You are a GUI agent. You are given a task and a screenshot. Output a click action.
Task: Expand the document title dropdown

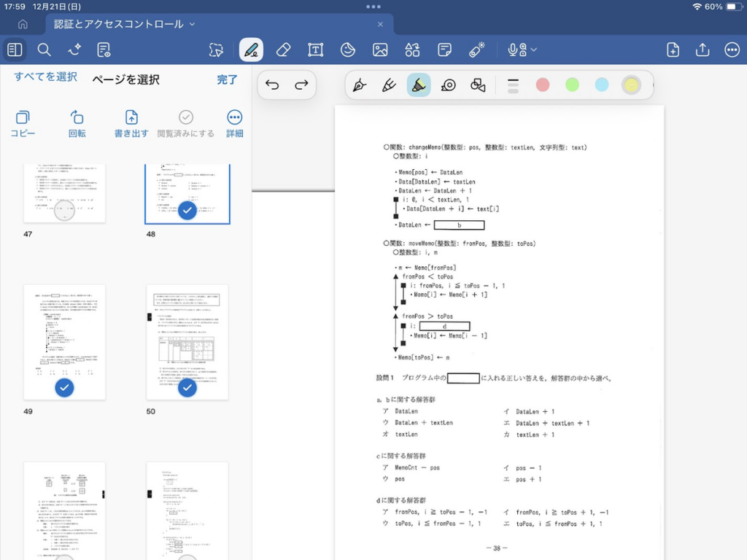tap(193, 24)
